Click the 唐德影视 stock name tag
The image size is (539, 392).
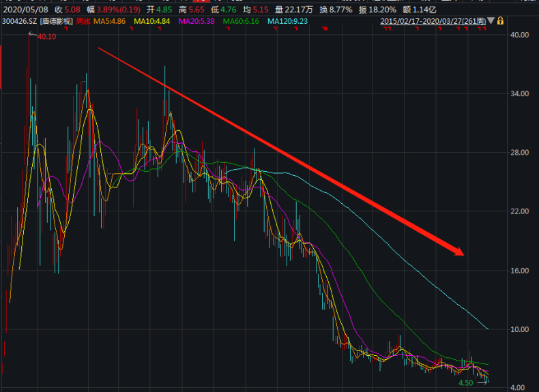[55, 21]
